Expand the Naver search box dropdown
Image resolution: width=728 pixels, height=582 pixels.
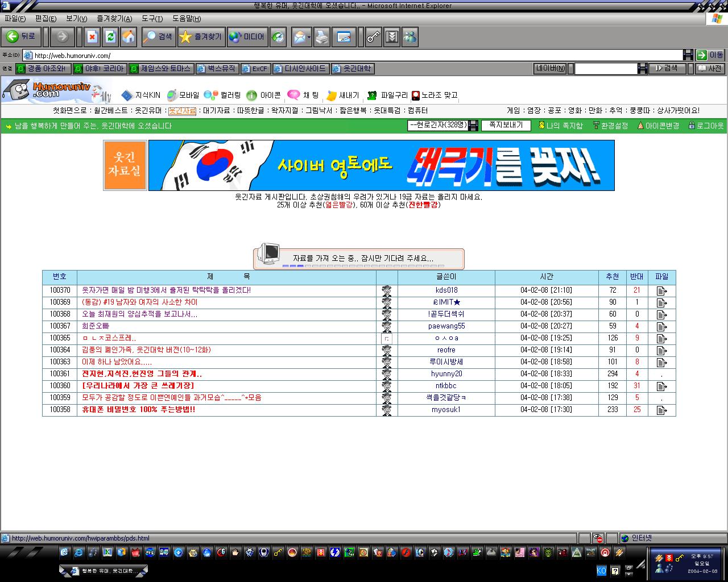click(x=643, y=69)
